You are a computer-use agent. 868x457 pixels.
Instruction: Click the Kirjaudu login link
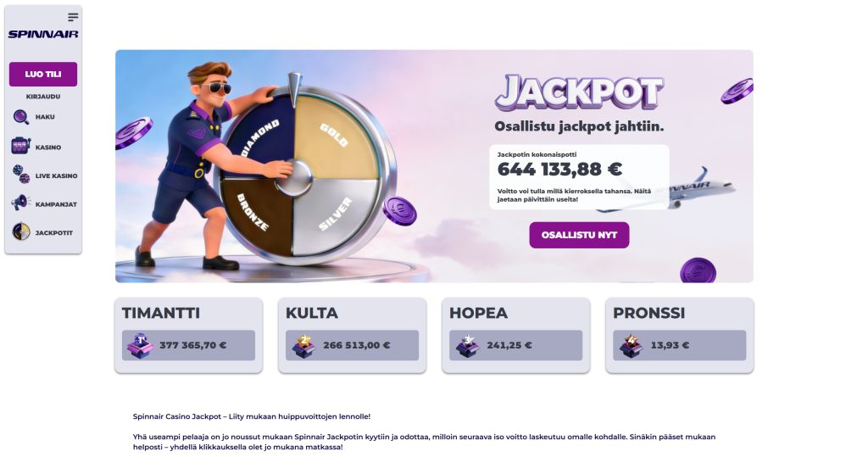[43, 97]
